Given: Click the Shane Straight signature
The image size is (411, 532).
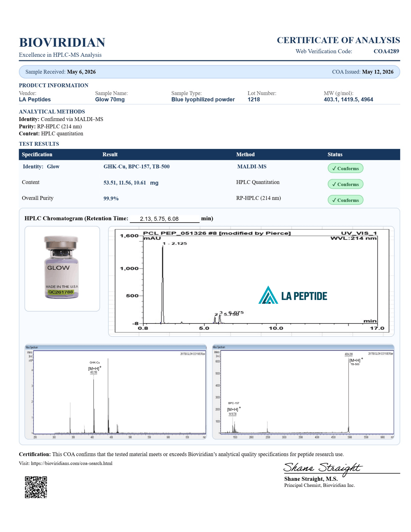Looking at the screenshot, I should coord(323,468).
